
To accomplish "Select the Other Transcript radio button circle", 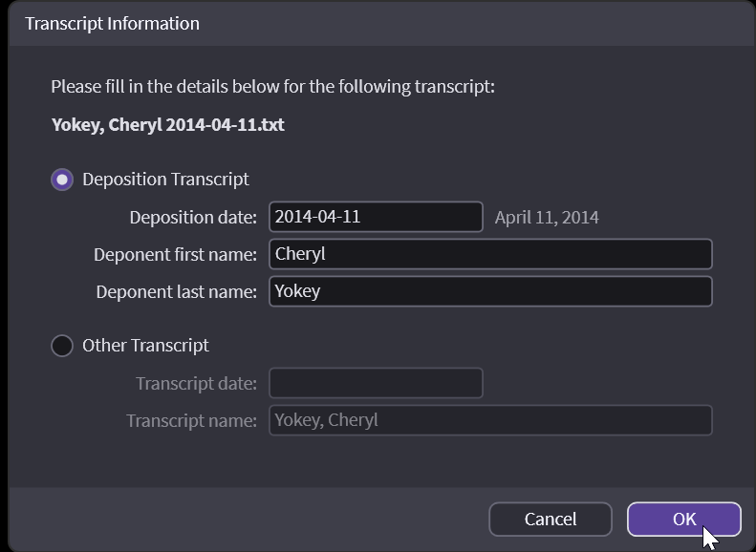I will [x=62, y=346].
